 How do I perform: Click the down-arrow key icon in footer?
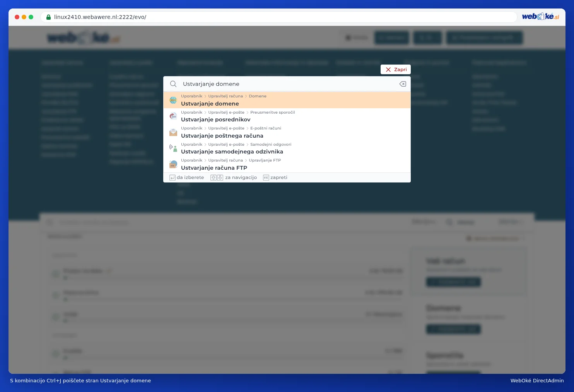(220, 178)
